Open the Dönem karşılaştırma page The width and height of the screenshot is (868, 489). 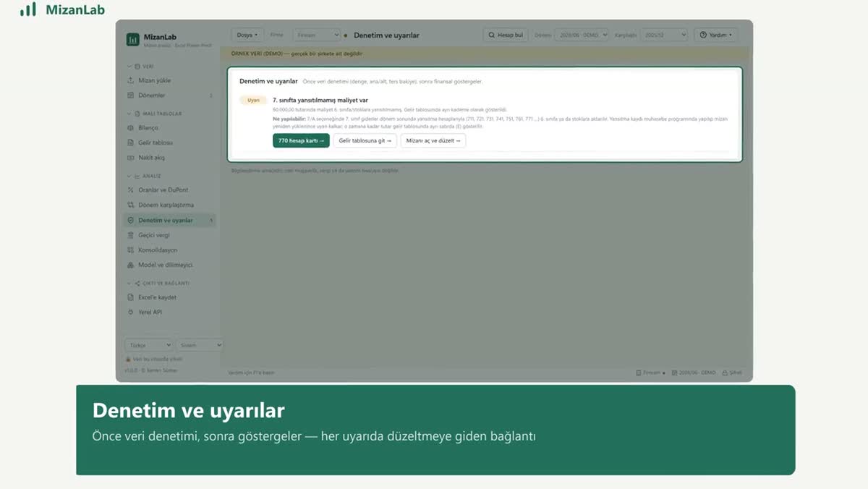click(170, 205)
